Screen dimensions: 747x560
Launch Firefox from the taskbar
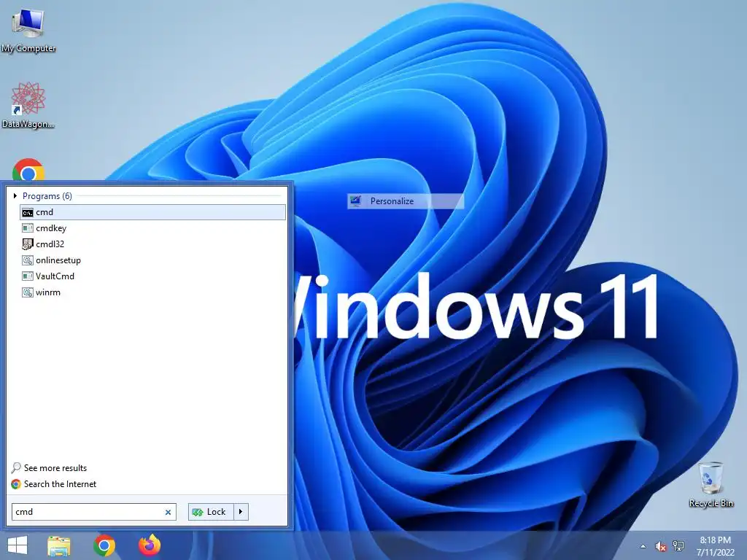click(x=150, y=545)
